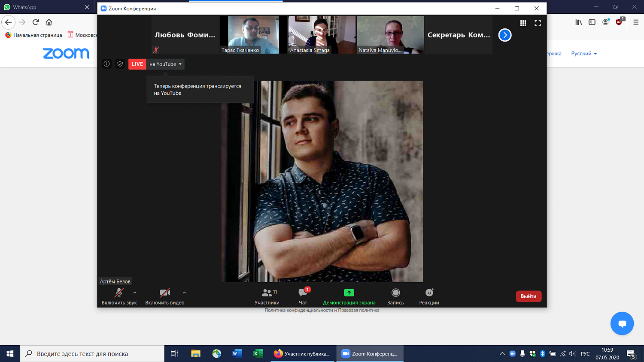Open Начальная страница bookmark

33,35
